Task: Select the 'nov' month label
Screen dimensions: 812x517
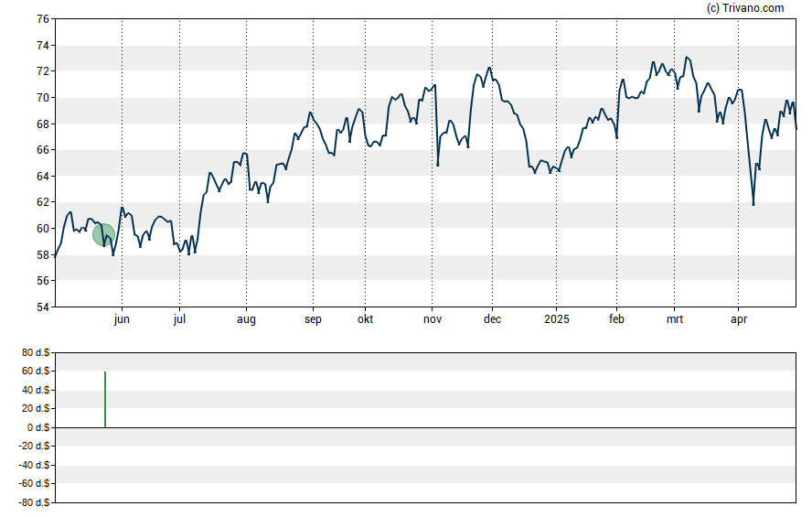Action: tap(433, 319)
